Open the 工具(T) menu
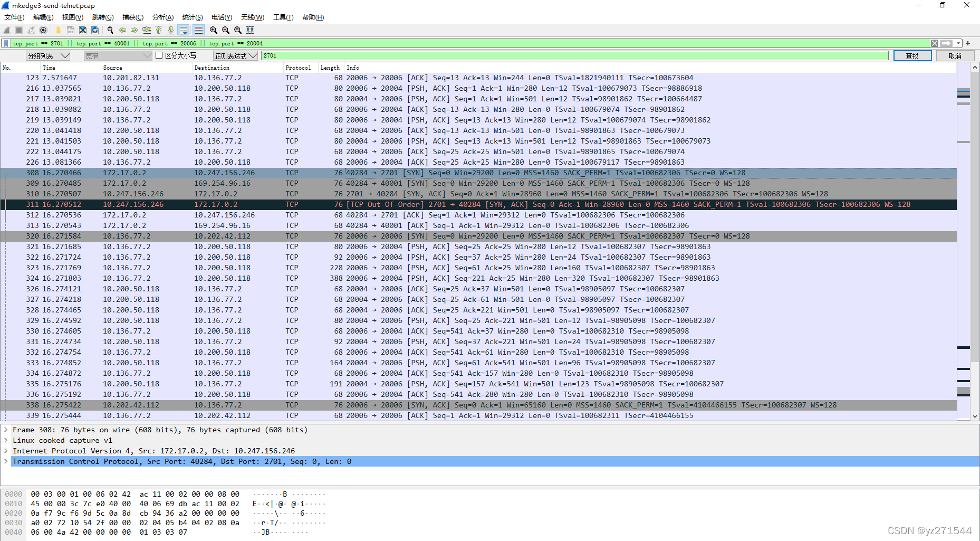Viewport: 980px width, 541px height. [283, 17]
